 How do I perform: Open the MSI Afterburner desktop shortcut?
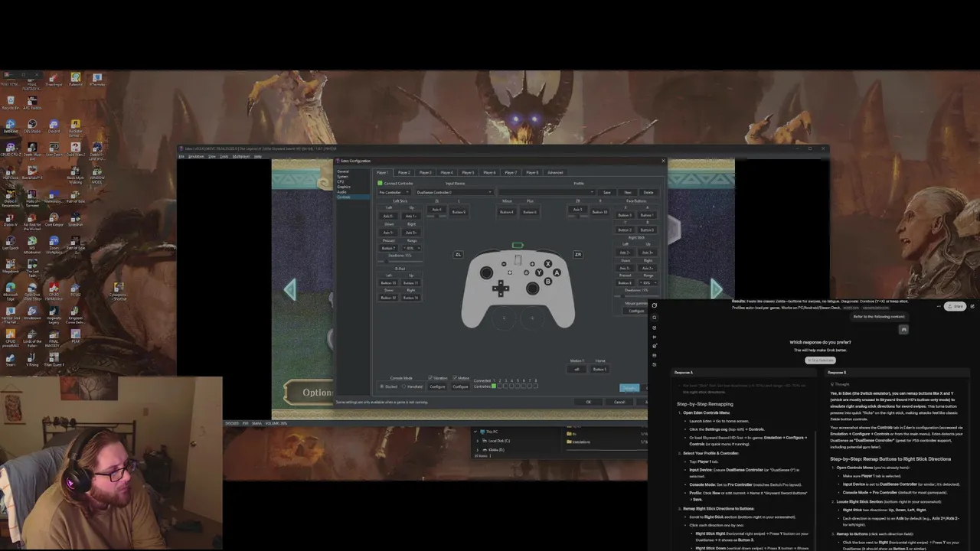(32, 244)
